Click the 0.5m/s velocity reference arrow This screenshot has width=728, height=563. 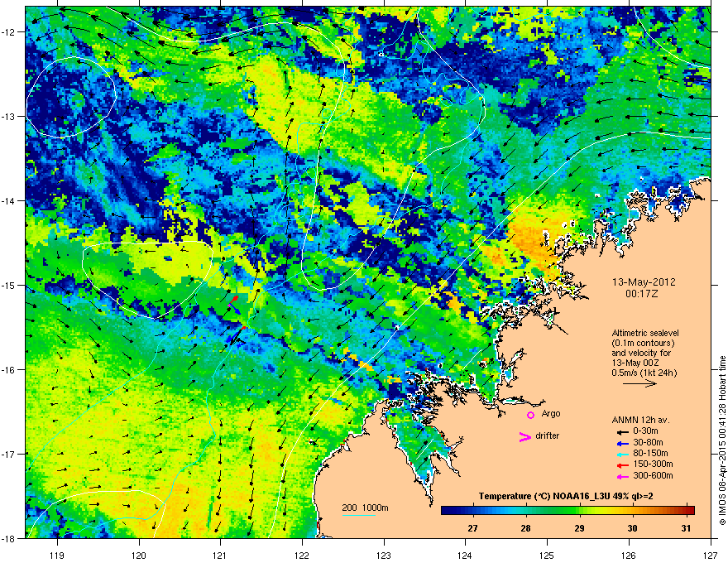tap(639, 383)
